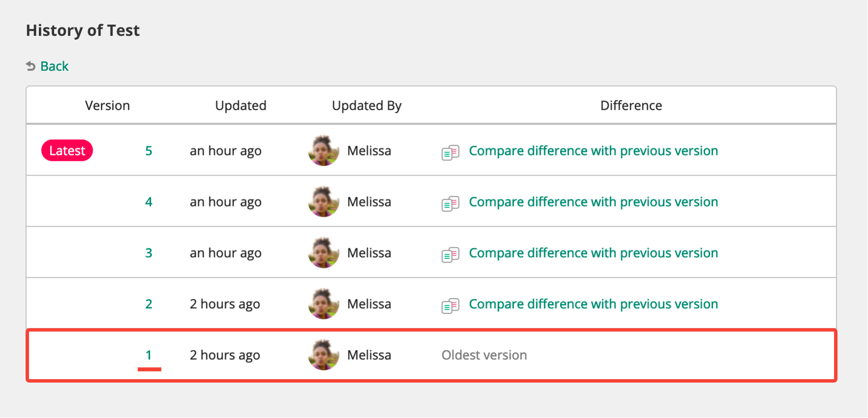This screenshot has width=868, height=418.
Task: Open version 4 link
Action: (x=149, y=202)
